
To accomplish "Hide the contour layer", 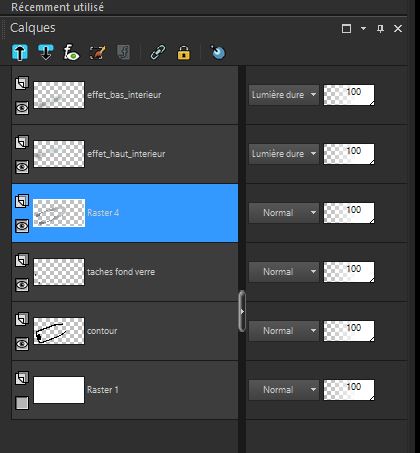I will 22,344.
